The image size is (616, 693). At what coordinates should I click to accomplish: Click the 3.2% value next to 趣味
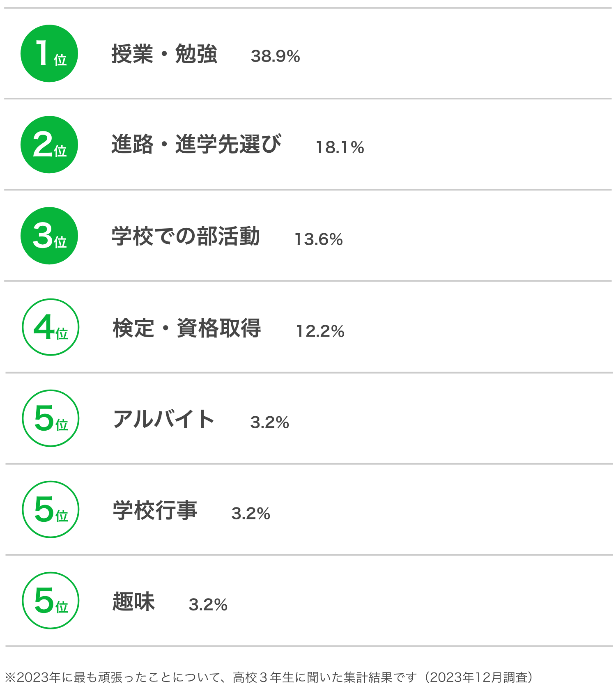(x=208, y=605)
